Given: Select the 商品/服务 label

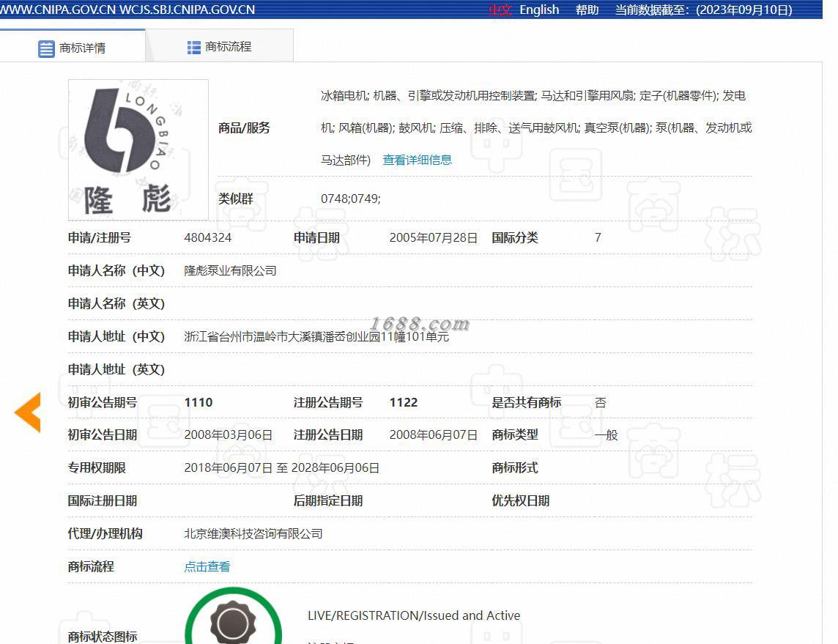Looking at the screenshot, I should tap(244, 127).
